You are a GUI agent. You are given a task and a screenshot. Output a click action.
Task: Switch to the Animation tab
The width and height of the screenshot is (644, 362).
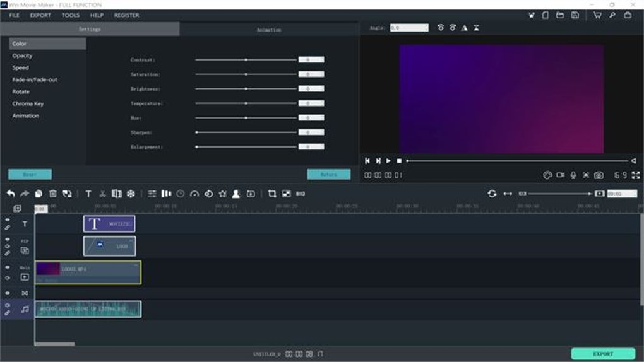coord(269,30)
